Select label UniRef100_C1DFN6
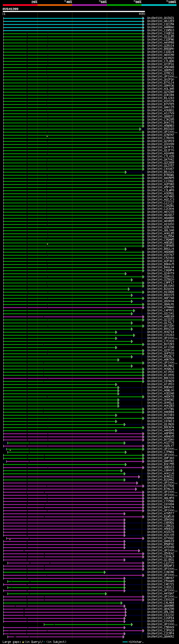179x644 pixels. click(x=161, y=40)
